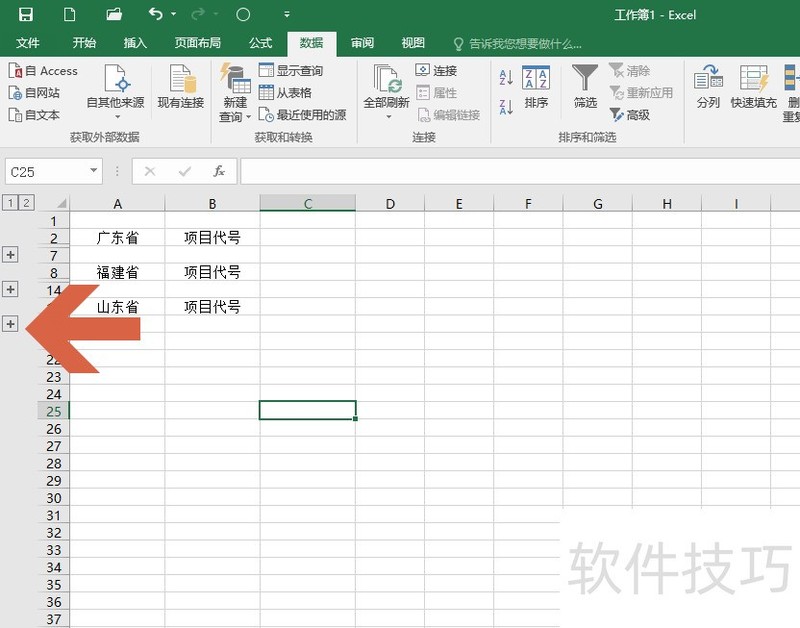The width and height of the screenshot is (800, 628).
Task: Open the 文件 menu
Action: 28,43
